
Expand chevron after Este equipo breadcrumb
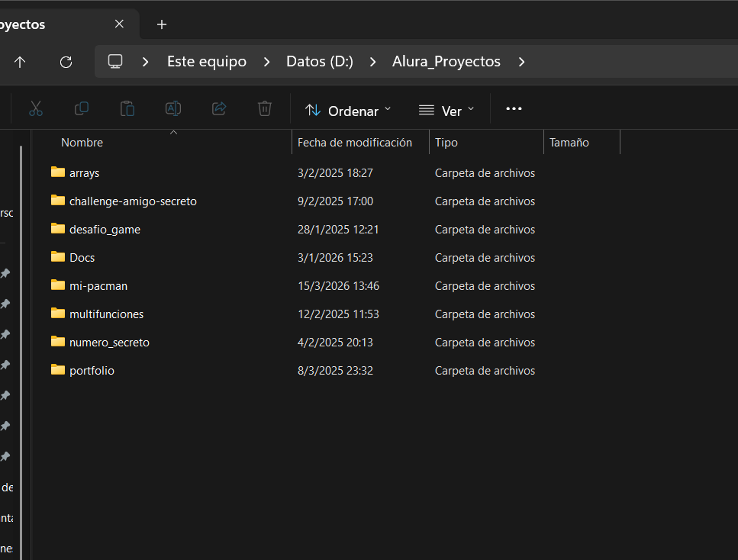click(x=266, y=62)
